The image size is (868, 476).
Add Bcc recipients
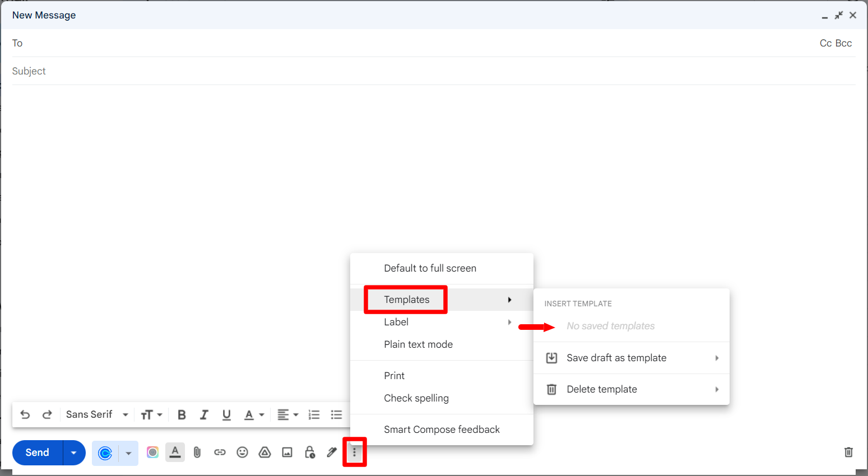(843, 43)
